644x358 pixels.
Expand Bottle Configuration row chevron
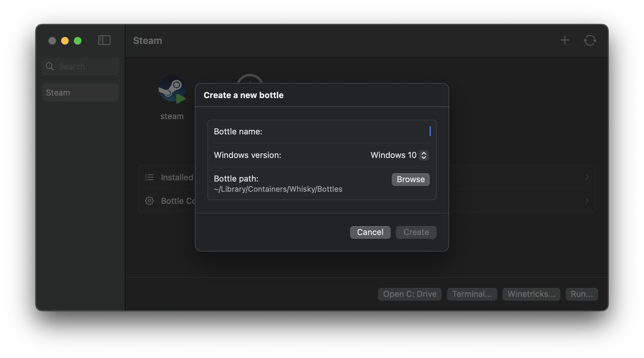point(587,201)
